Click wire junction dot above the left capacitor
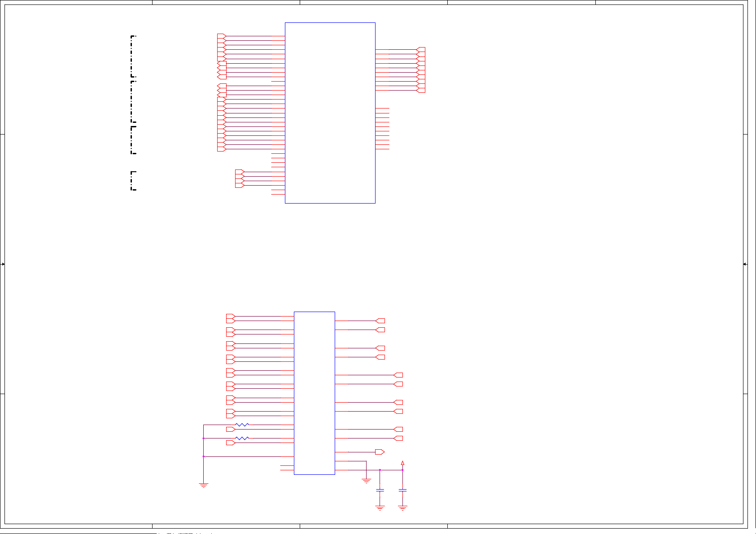Screen dimensions: 756x534 (x=380, y=470)
